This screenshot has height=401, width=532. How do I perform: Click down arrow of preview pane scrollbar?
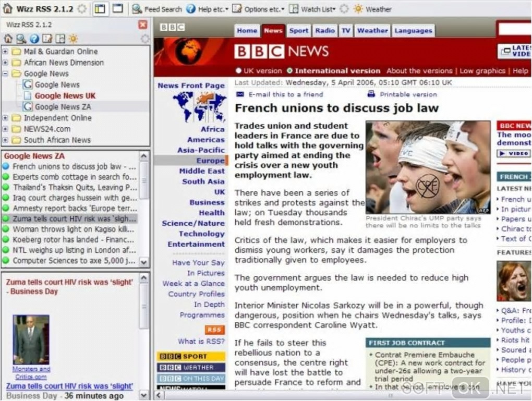[144, 395]
